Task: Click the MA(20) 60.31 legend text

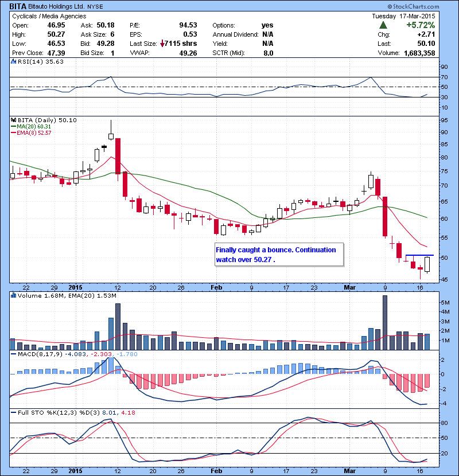Action: (x=34, y=127)
